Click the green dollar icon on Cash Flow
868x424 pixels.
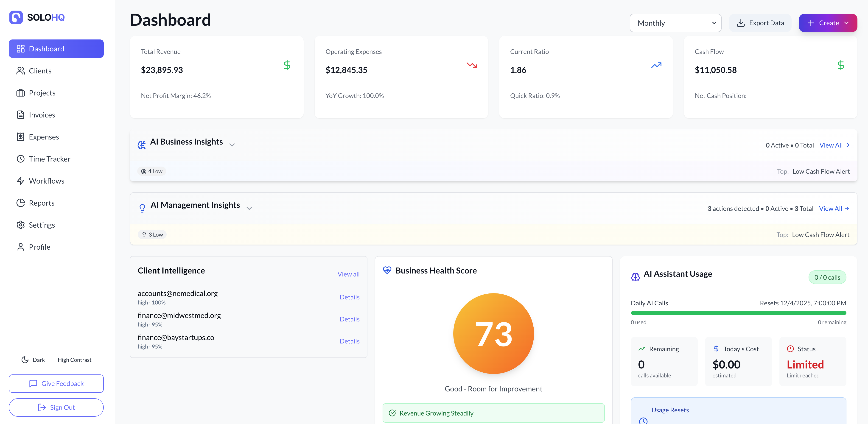point(841,65)
